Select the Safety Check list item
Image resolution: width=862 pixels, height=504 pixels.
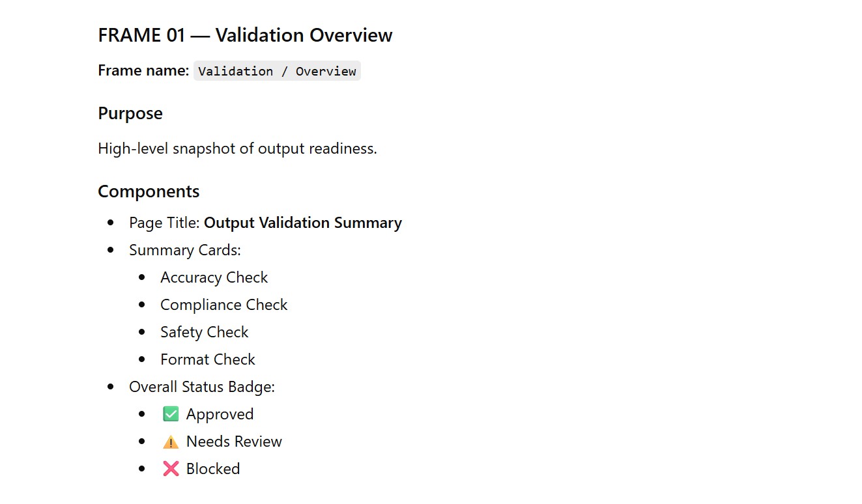tap(204, 332)
